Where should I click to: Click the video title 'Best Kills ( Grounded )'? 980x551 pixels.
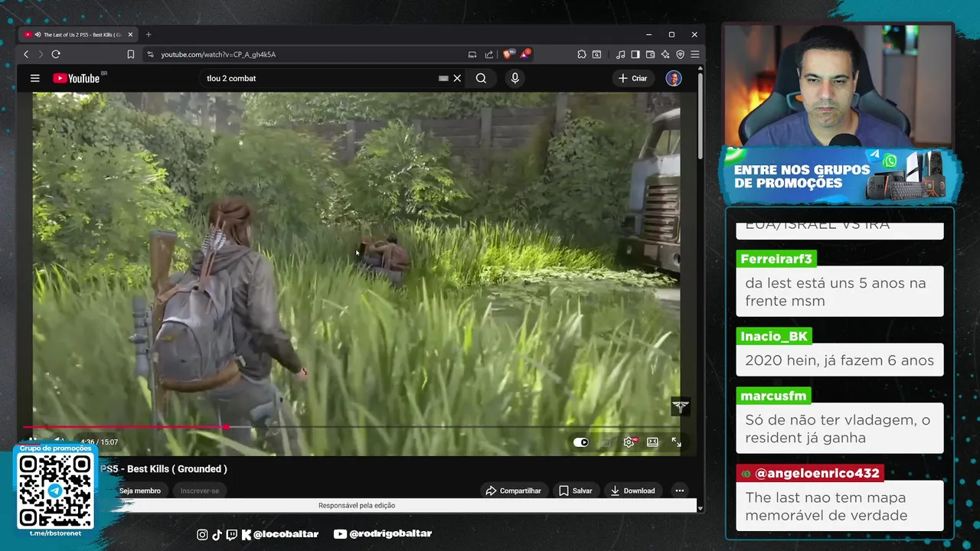[x=177, y=469]
